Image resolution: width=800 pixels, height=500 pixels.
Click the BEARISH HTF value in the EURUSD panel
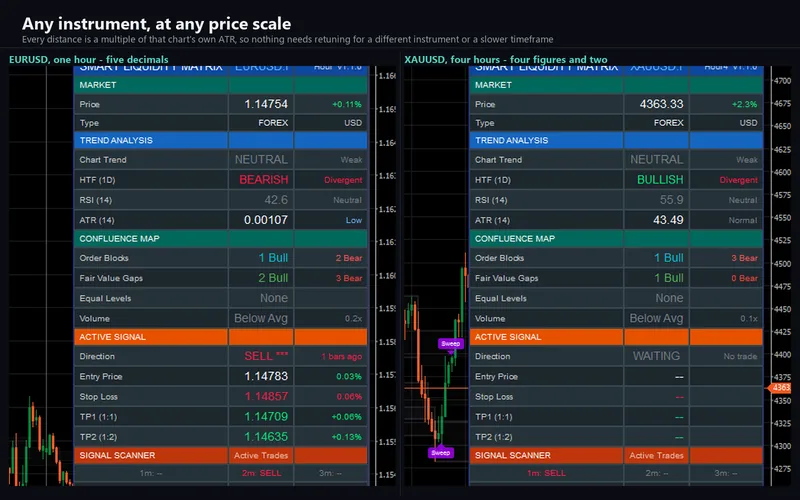point(264,180)
